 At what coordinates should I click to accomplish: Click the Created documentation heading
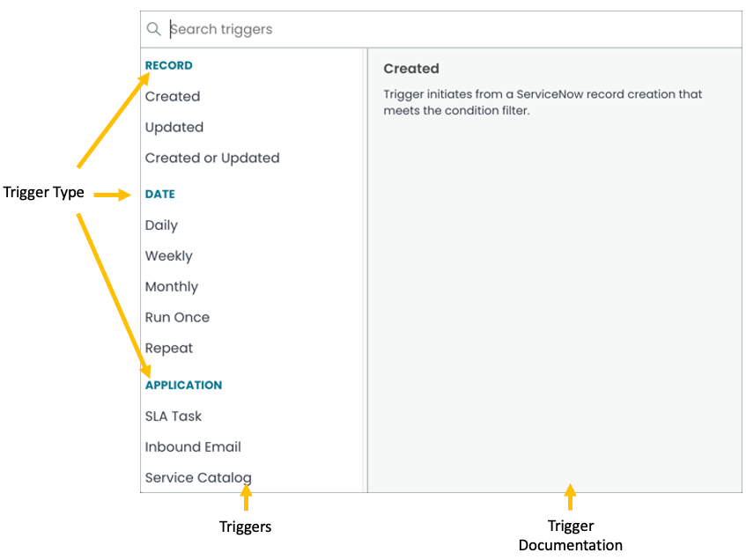point(411,69)
